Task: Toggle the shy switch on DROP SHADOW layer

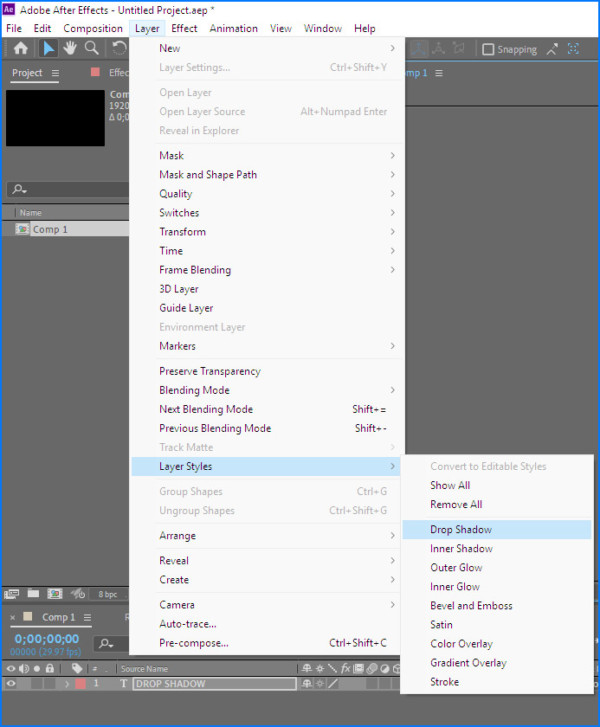Action: click(307, 684)
